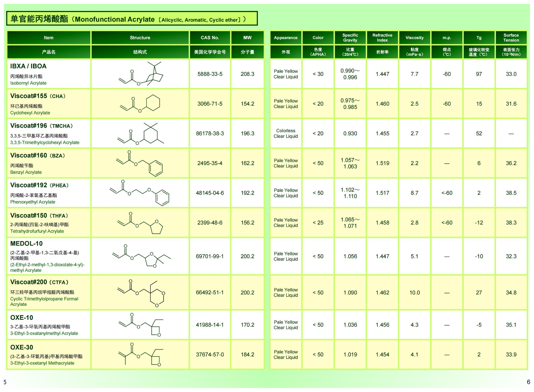This screenshot has width=534, height=392.
Task: Click the 3-Ethyl-3-oxetanyl Methacrylate name
Action: pyautogui.click(x=42, y=363)
